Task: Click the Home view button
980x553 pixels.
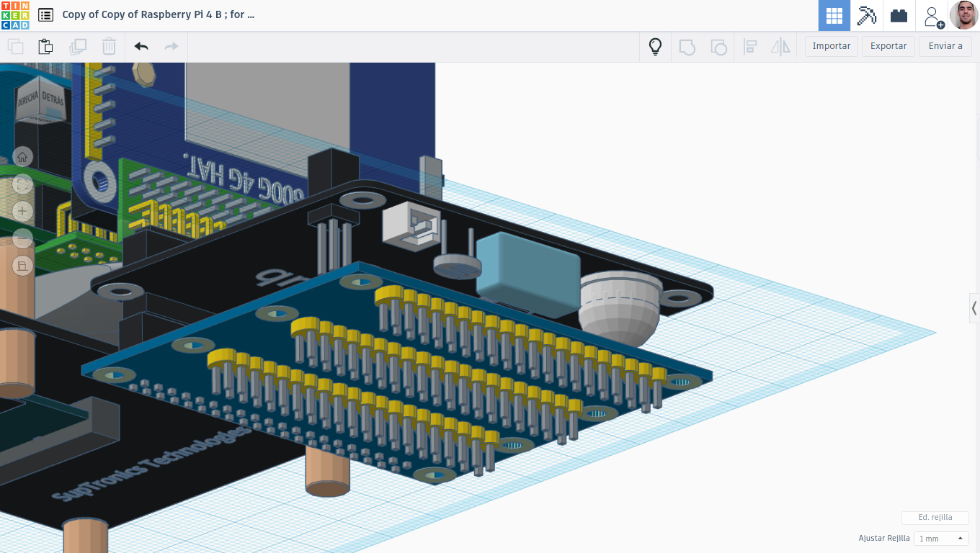Action: pyautogui.click(x=22, y=157)
